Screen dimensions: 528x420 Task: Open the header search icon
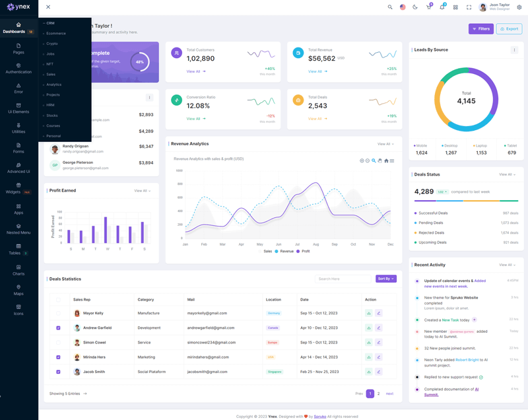point(390,7)
